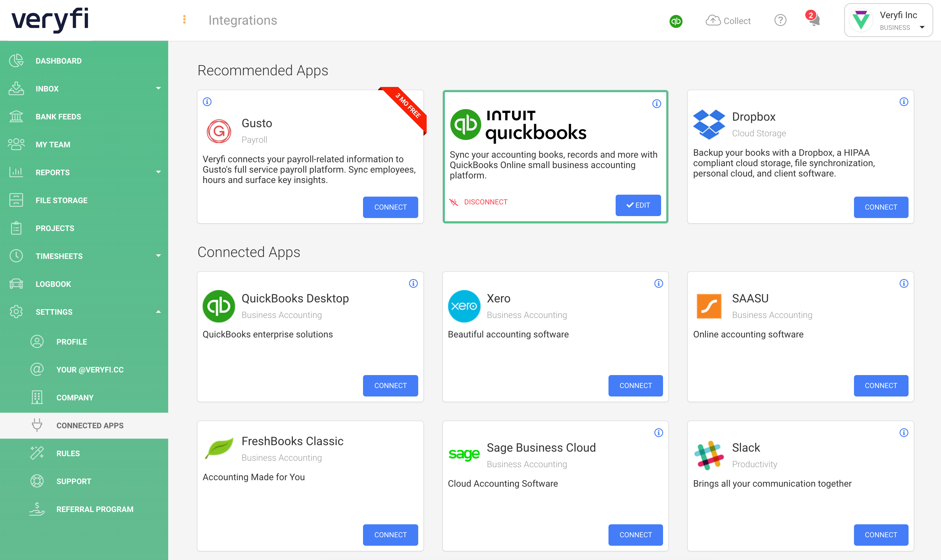This screenshot has width=941, height=560.
Task: Open the info icon on the Dropbox card
Action: point(904,102)
